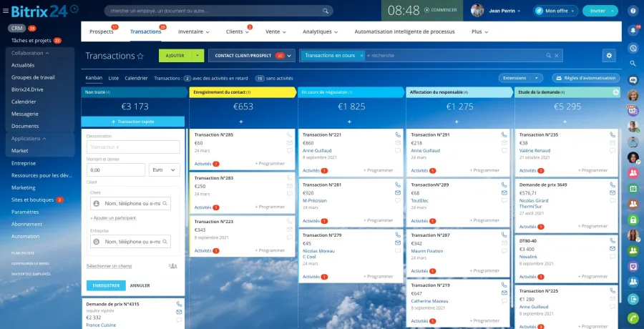Screen dimensions: 644x329
Task: Click ANNULER in quick transaction form
Action: pos(140,285)
